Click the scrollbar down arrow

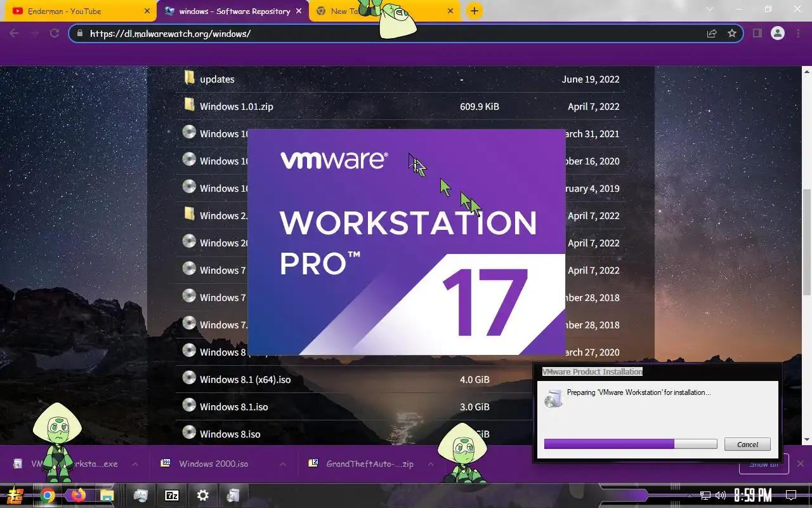click(807, 439)
